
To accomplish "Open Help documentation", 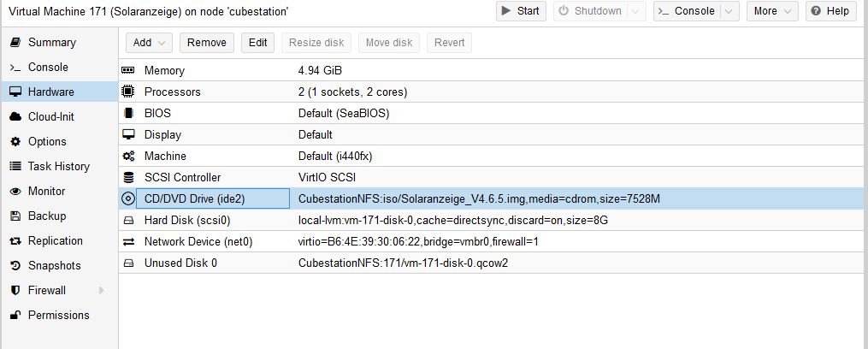I will [x=830, y=11].
